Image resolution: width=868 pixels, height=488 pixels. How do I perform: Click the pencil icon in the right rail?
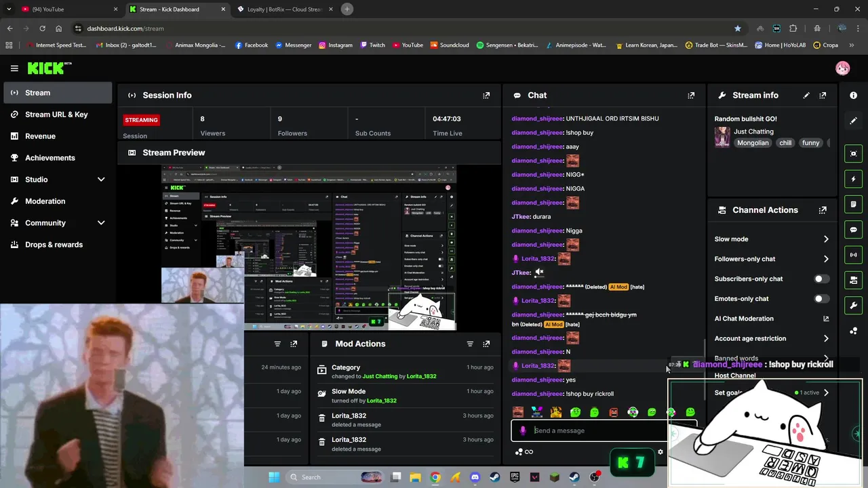[854, 121]
